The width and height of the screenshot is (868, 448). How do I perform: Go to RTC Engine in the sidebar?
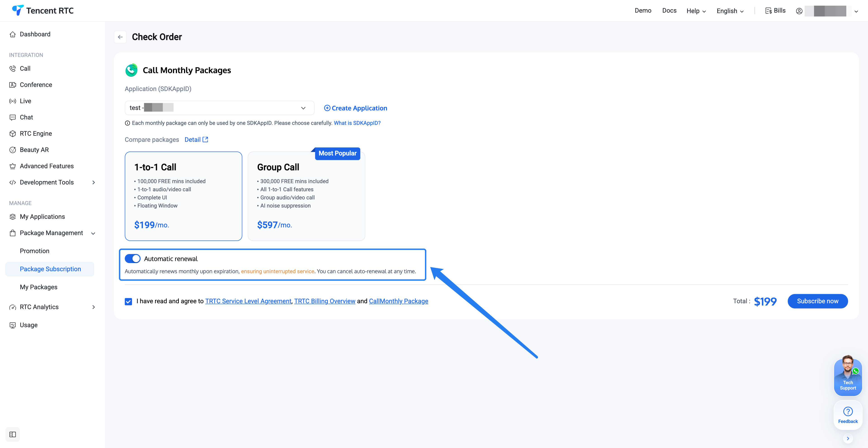point(36,134)
